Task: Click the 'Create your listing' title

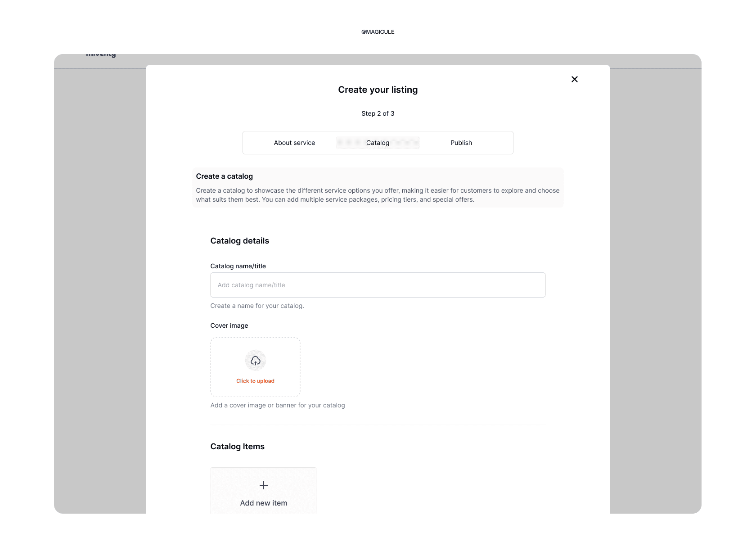Action: [x=378, y=90]
